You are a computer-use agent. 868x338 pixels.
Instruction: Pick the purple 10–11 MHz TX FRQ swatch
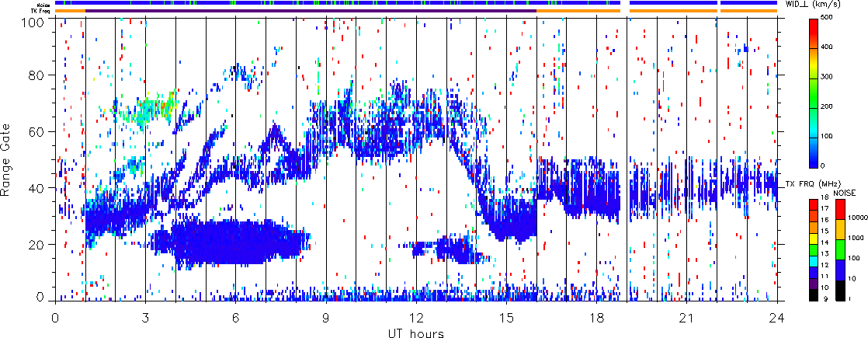(814, 284)
